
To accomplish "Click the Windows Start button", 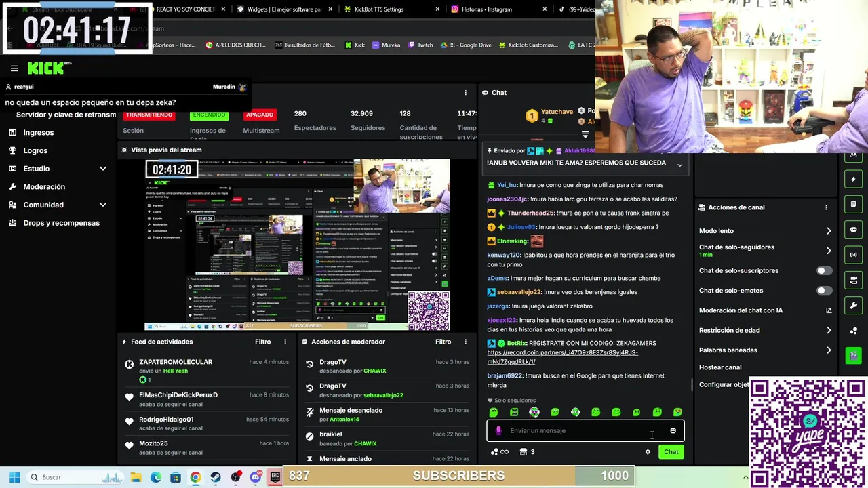I will pos(14,478).
